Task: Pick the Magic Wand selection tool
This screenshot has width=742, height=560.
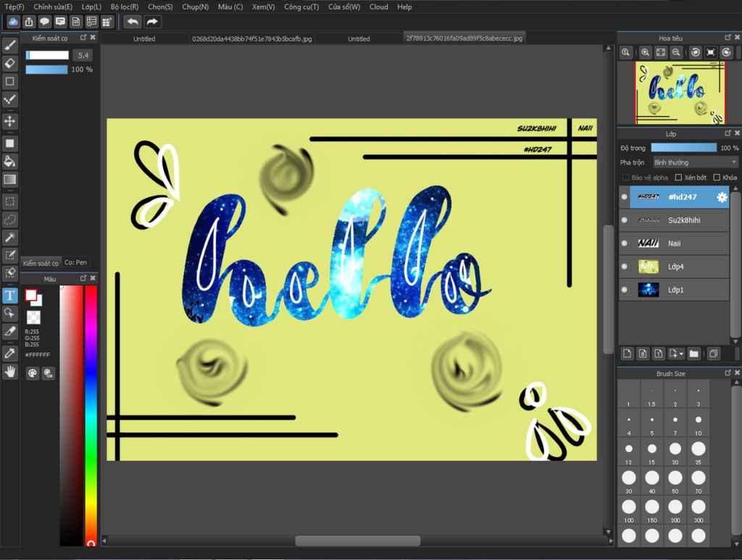Action: (x=10, y=238)
